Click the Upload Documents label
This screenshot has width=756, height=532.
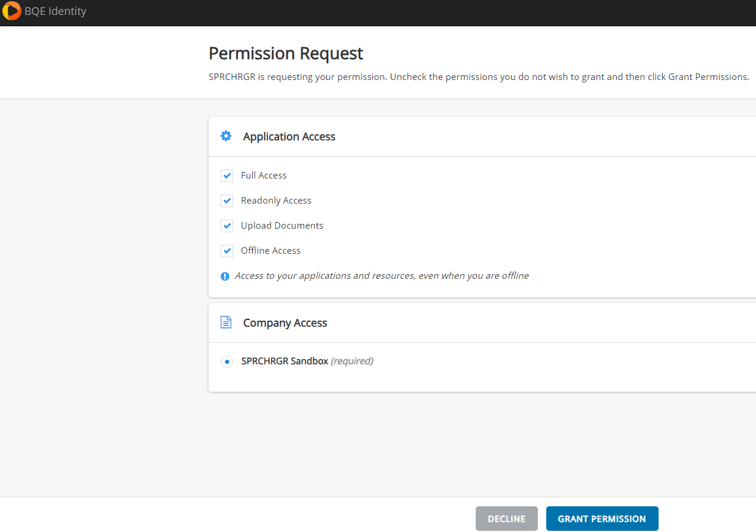pos(282,226)
